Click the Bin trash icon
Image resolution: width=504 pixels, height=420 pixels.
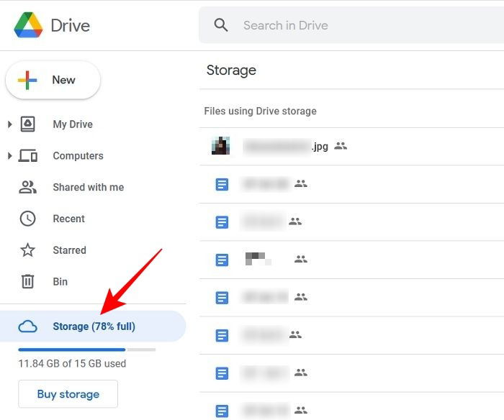coord(27,282)
